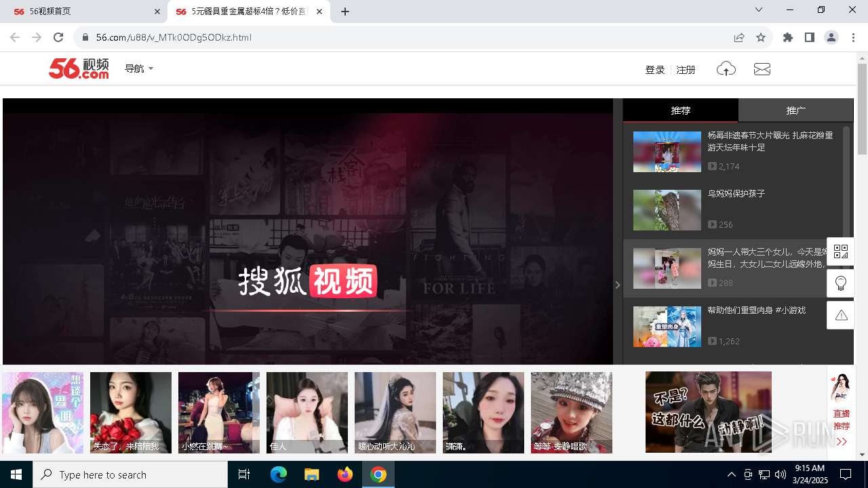868x488 pixels.
Task: Collapse the recommendation sidebar arrow
Action: tap(618, 285)
